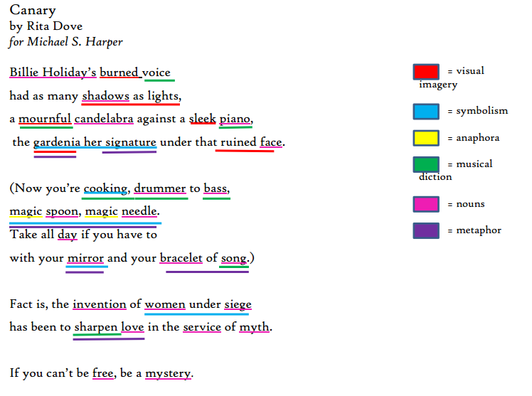Click the word "needle"
532x396 pixels.
click(139, 211)
